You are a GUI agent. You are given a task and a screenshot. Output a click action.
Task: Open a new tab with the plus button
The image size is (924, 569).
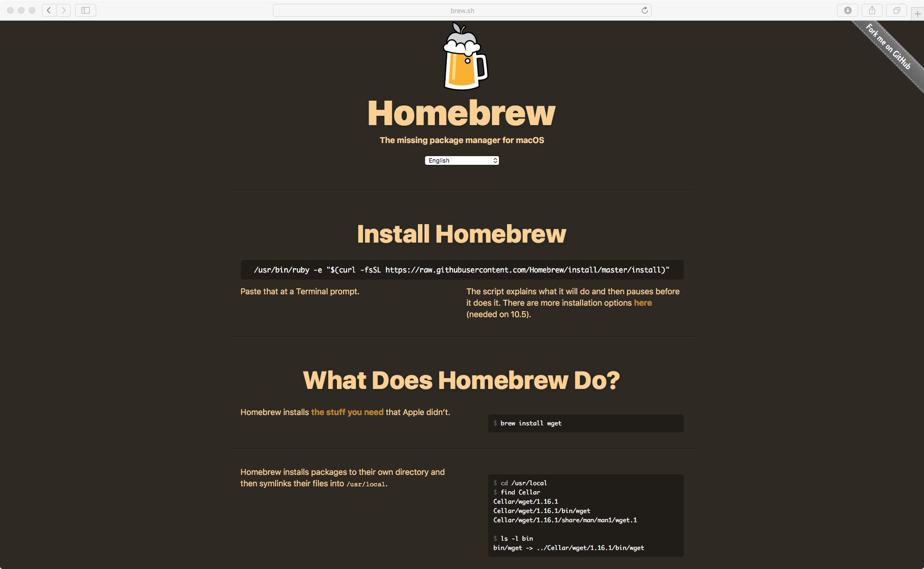917,14
